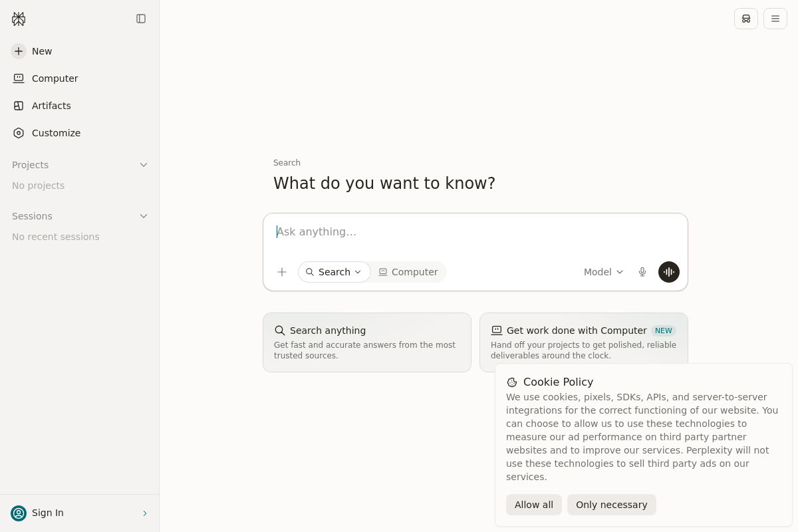
Task: Collapse the Sessions section
Action: (144, 216)
